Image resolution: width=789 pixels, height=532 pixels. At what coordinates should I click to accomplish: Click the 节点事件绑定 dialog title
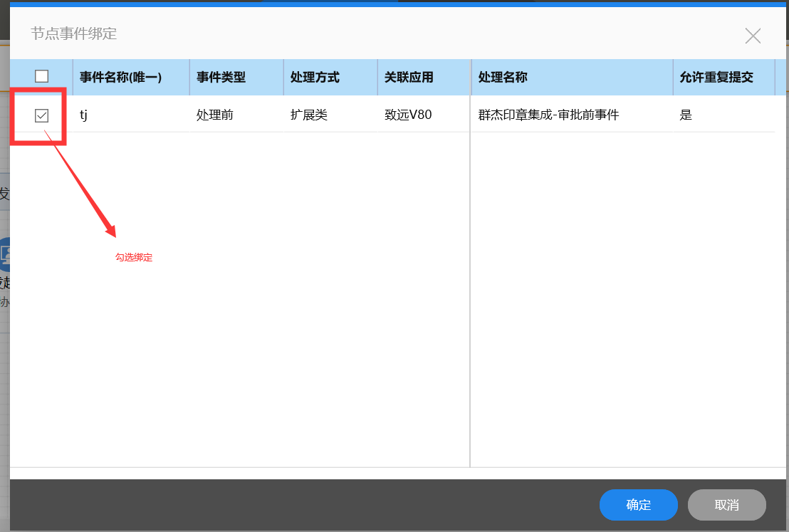(x=73, y=33)
